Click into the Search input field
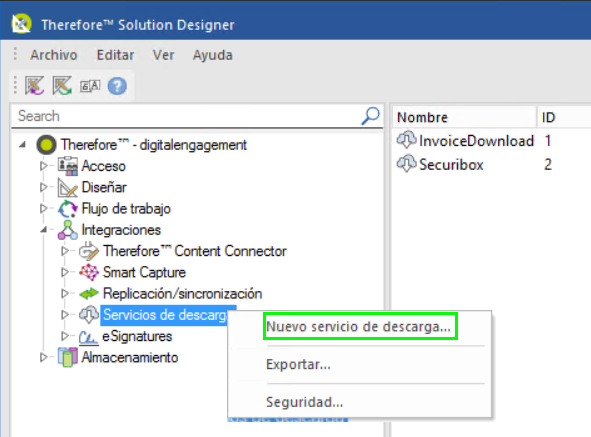This screenshot has height=437, width=591. coord(187,116)
